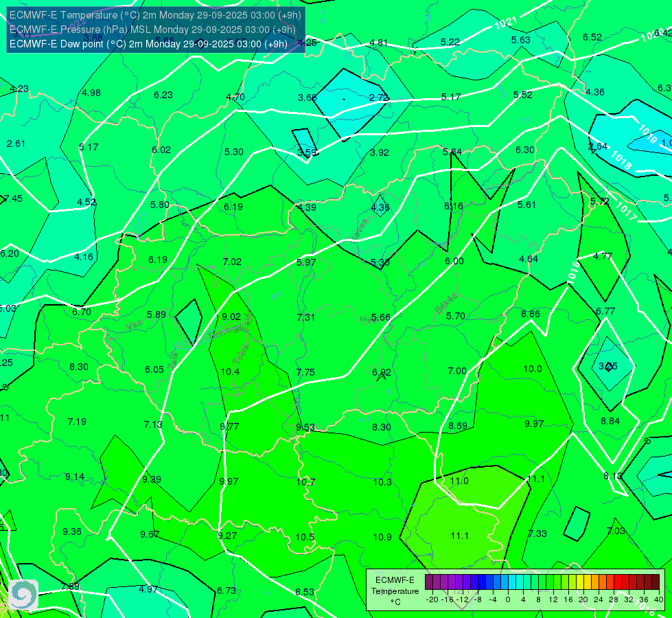Click the 7.19 dew point value
This screenshot has height=618, width=672.
[x=77, y=422]
